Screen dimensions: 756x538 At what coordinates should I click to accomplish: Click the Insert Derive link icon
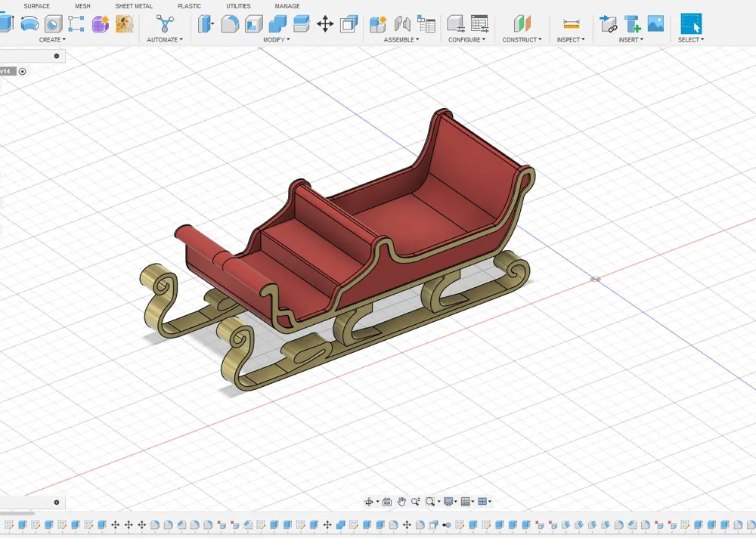609,23
